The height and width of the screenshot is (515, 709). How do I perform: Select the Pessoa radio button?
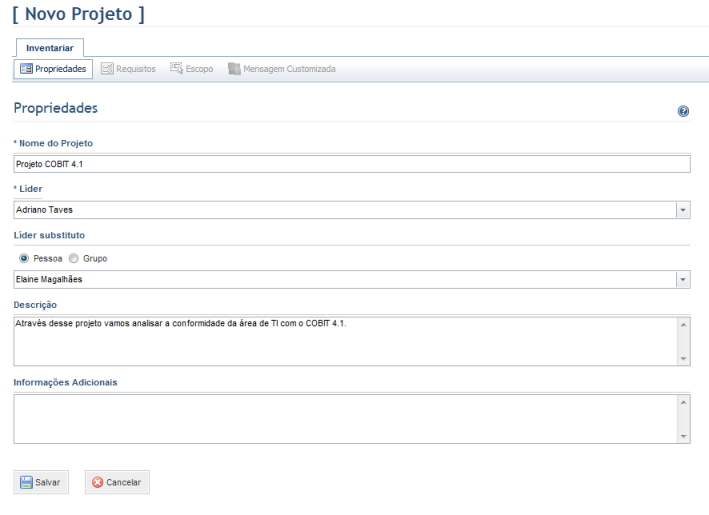[x=24, y=258]
